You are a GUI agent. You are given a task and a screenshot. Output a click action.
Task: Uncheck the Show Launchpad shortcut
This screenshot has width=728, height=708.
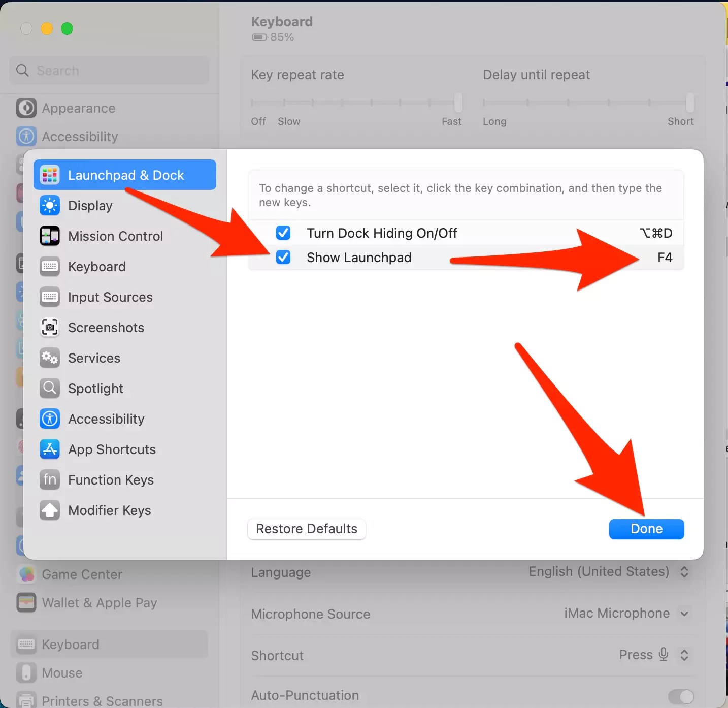point(283,257)
